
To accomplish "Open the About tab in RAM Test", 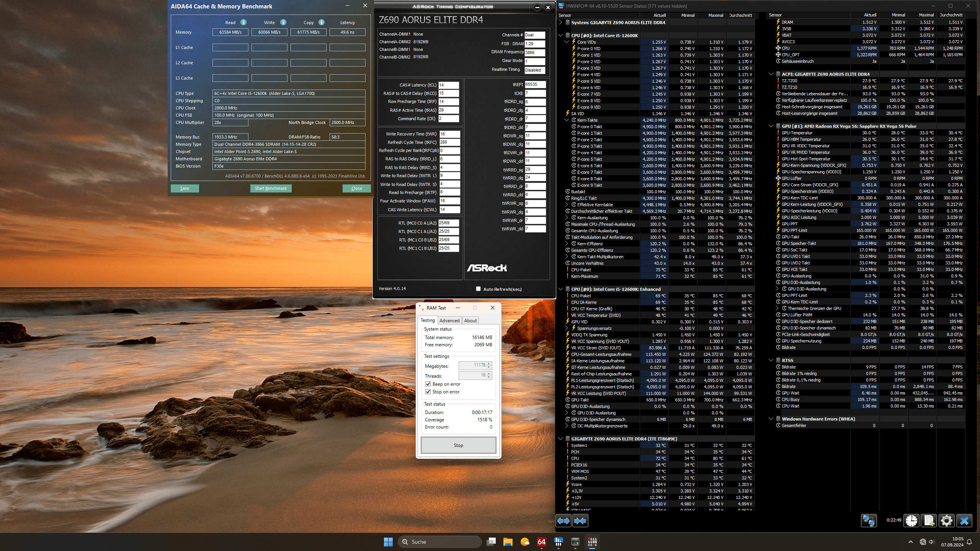I will 470,321.
